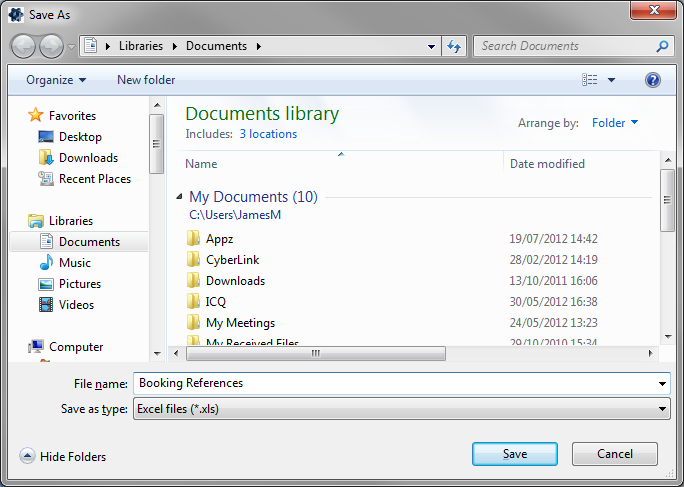Collapse the My Documents group triangle

point(180,198)
